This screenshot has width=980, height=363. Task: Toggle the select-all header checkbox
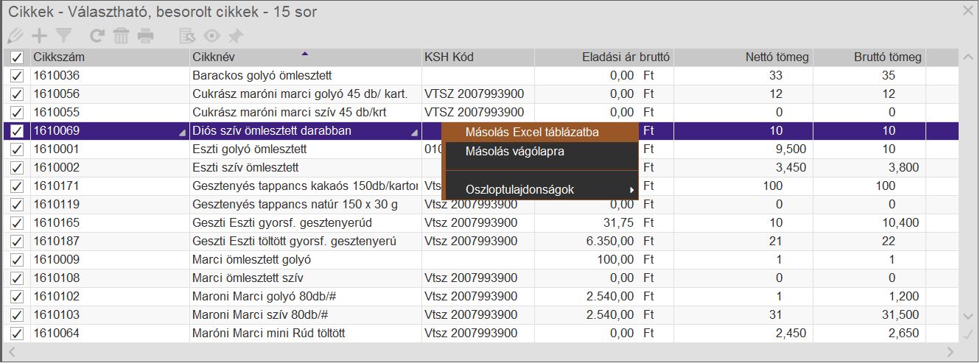pos(17,57)
